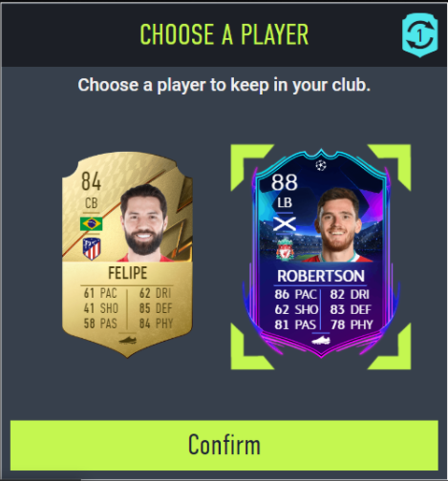Click the white boot icon on Robertson's card
Image resolution: width=448 pixels, height=481 pixels.
tap(321, 341)
